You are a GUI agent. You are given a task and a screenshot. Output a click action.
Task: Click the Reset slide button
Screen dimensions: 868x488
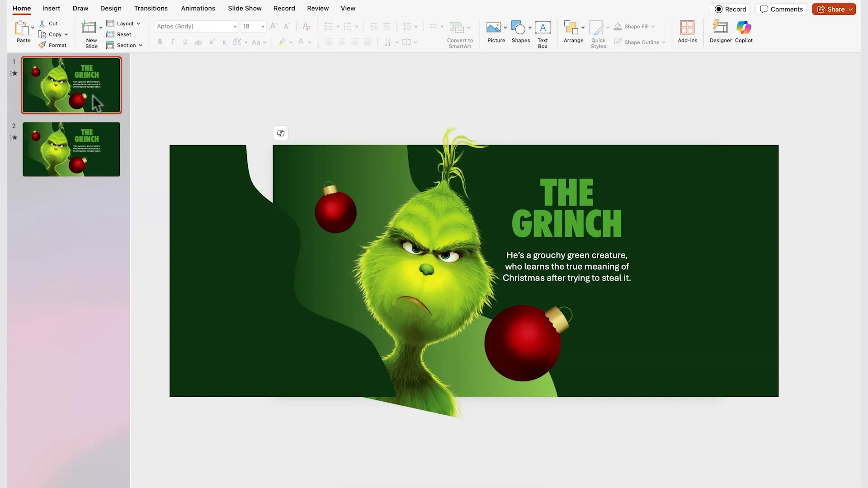119,34
